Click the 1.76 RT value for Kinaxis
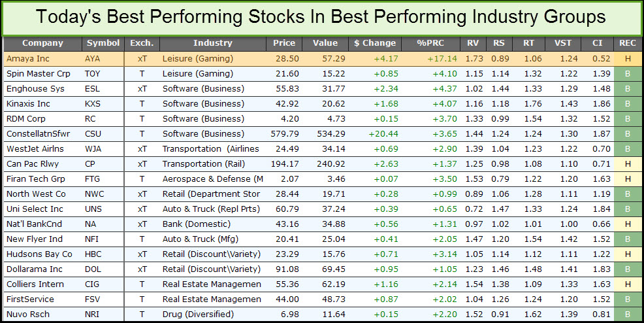 pos(533,103)
